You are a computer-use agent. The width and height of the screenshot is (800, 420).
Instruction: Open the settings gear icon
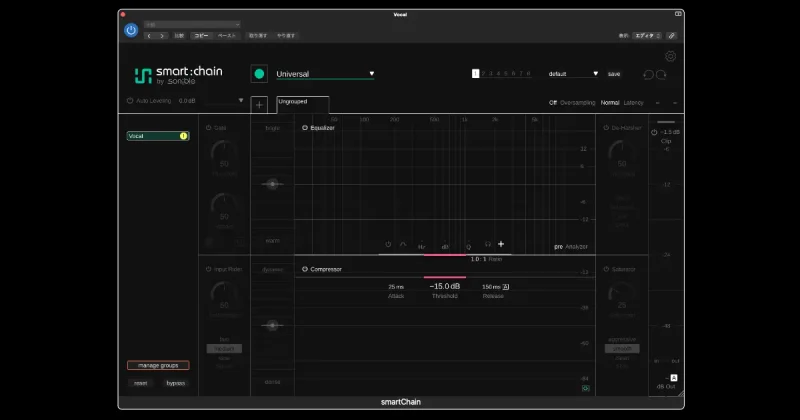click(x=670, y=56)
